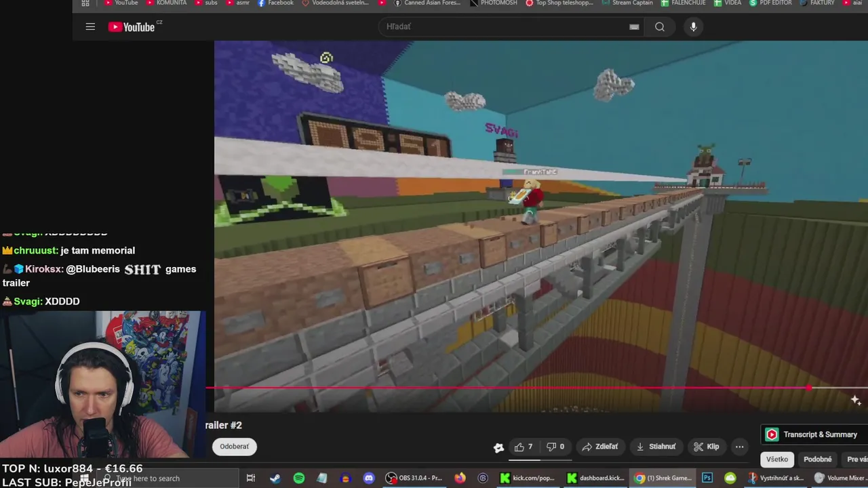Open Spotify from the taskbar
This screenshot has height=488, width=868.
pos(299,478)
